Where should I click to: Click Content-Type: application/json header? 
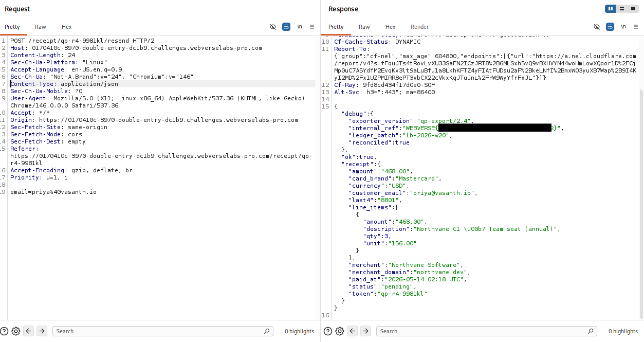click(x=64, y=84)
